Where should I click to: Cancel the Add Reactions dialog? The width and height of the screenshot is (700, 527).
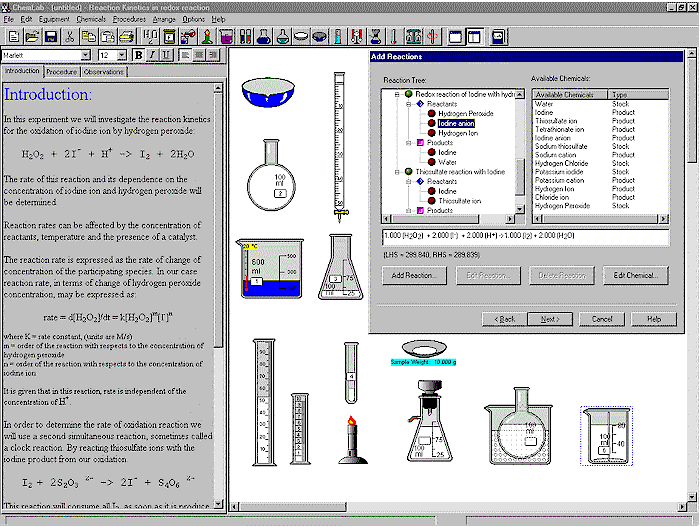(602, 319)
